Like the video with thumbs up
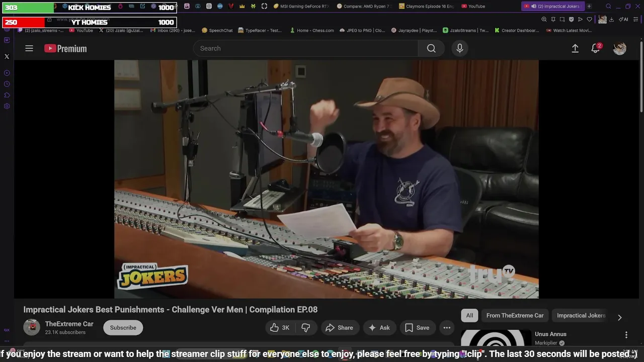 point(280,328)
